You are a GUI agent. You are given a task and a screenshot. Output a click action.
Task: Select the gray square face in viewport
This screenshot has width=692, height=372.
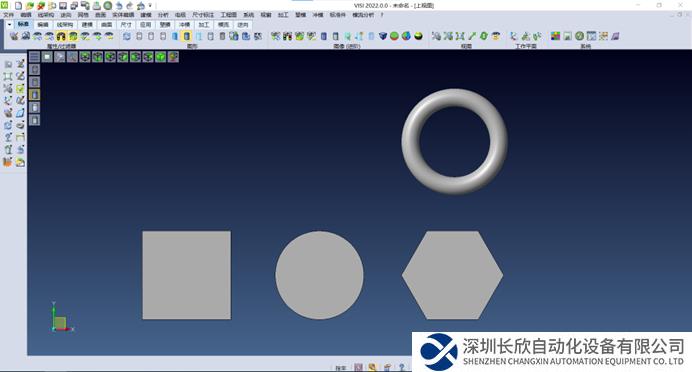186,275
